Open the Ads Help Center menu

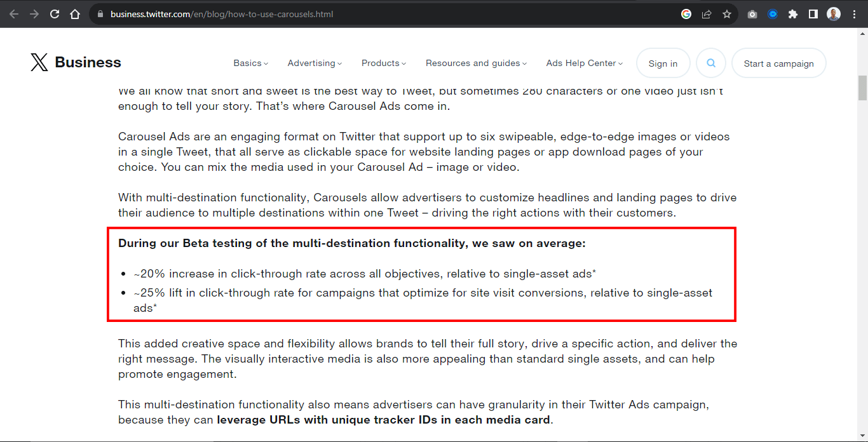(584, 63)
